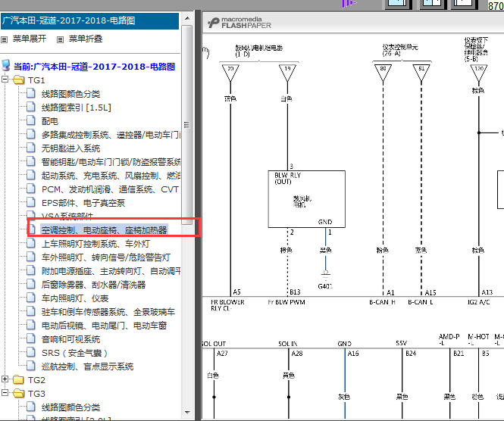Open SRS（安全气囊）document

click(x=74, y=353)
